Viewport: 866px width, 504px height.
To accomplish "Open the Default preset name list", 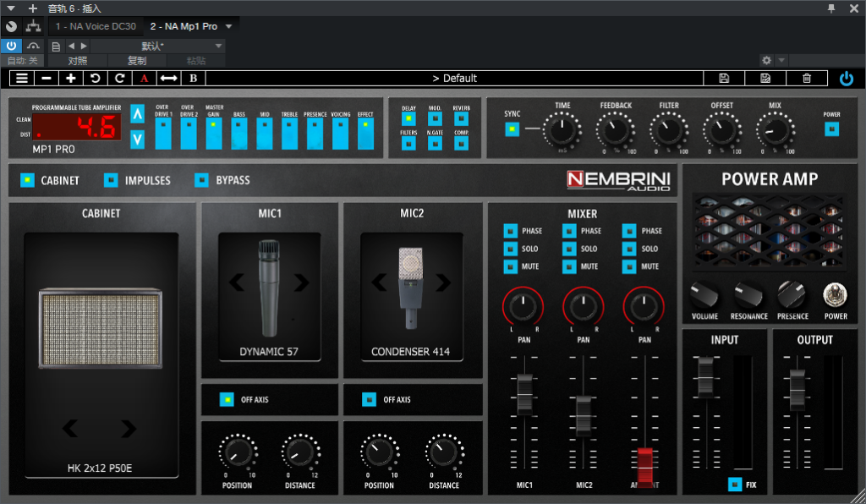I will point(454,79).
